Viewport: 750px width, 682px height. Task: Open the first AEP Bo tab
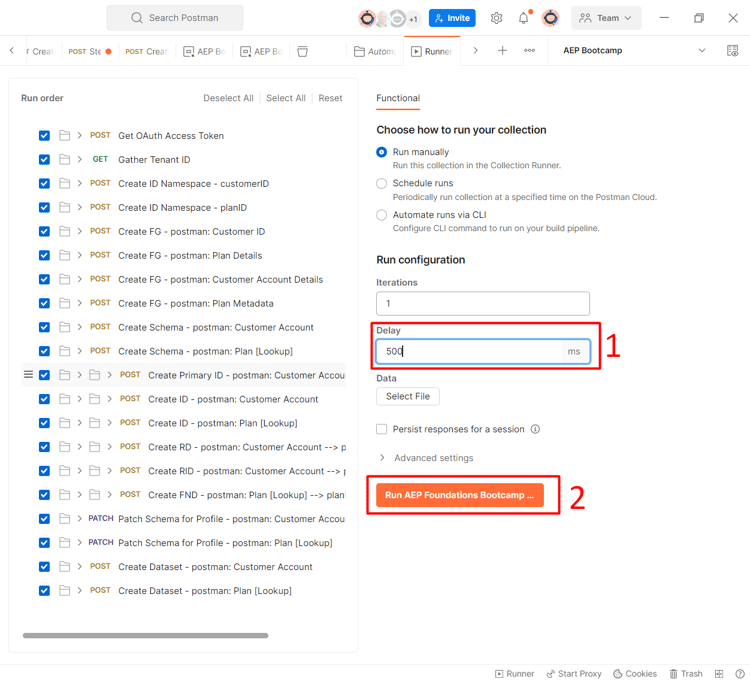pos(204,51)
